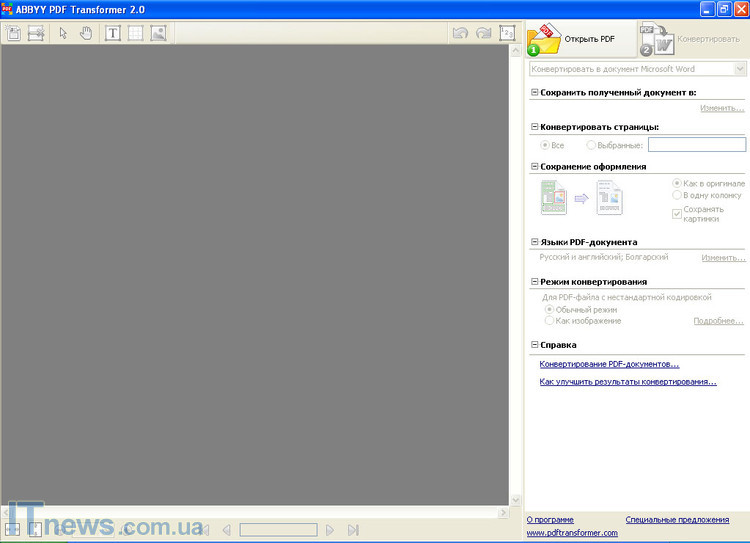Click the selected pages range input field
Screen dimensions: 750x543
tap(697, 144)
